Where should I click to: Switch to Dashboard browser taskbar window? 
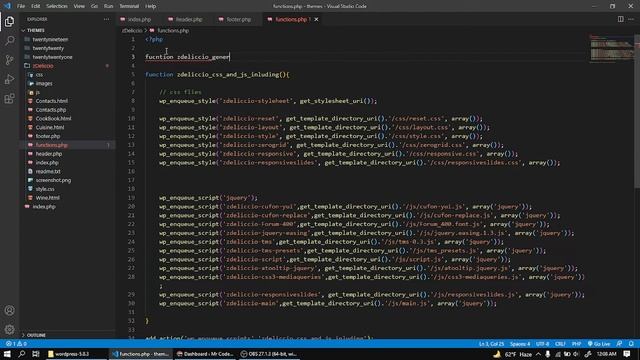tap(205, 354)
